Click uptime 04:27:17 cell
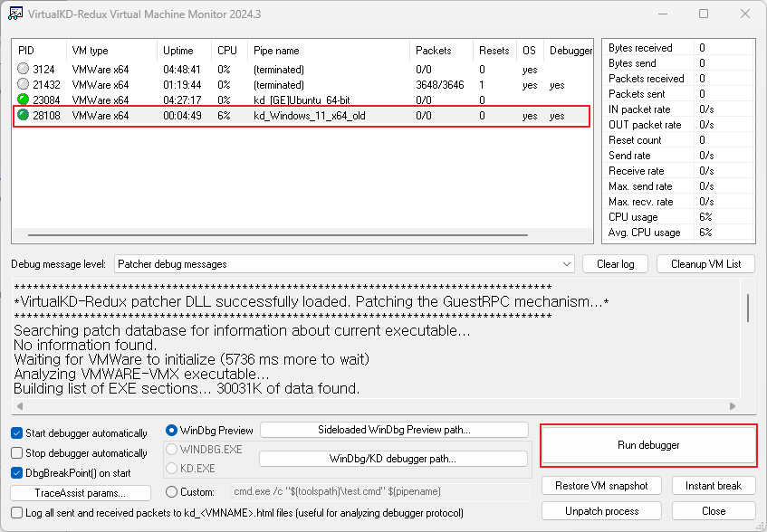 click(182, 100)
